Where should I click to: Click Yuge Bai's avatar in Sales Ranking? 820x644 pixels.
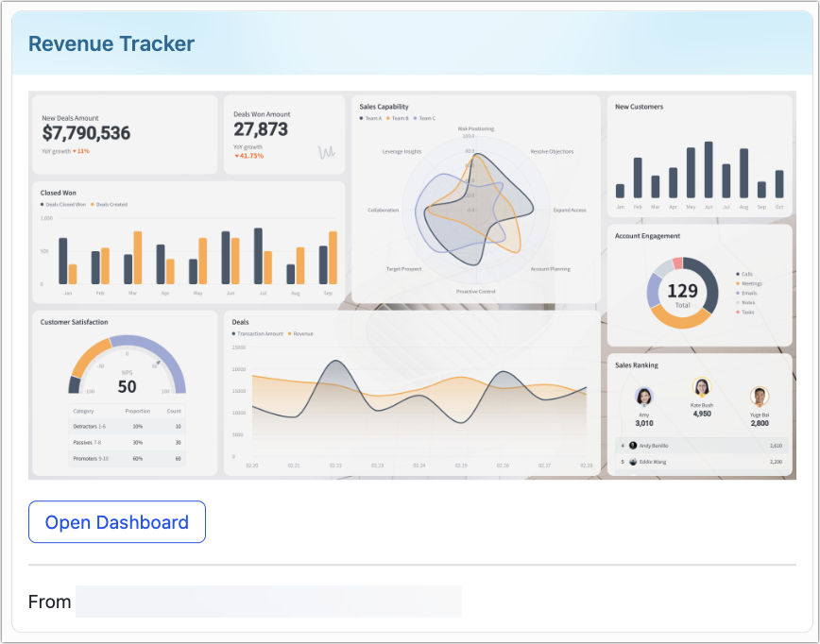click(x=760, y=396)
